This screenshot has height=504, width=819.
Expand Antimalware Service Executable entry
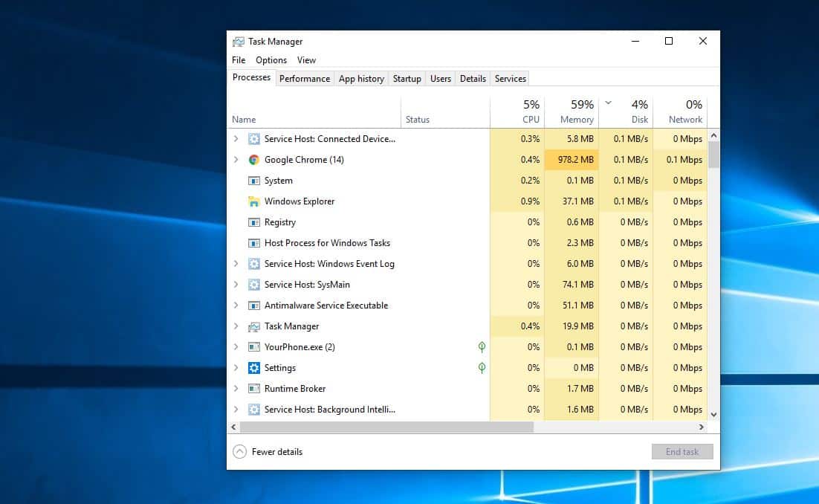[236, 306]
